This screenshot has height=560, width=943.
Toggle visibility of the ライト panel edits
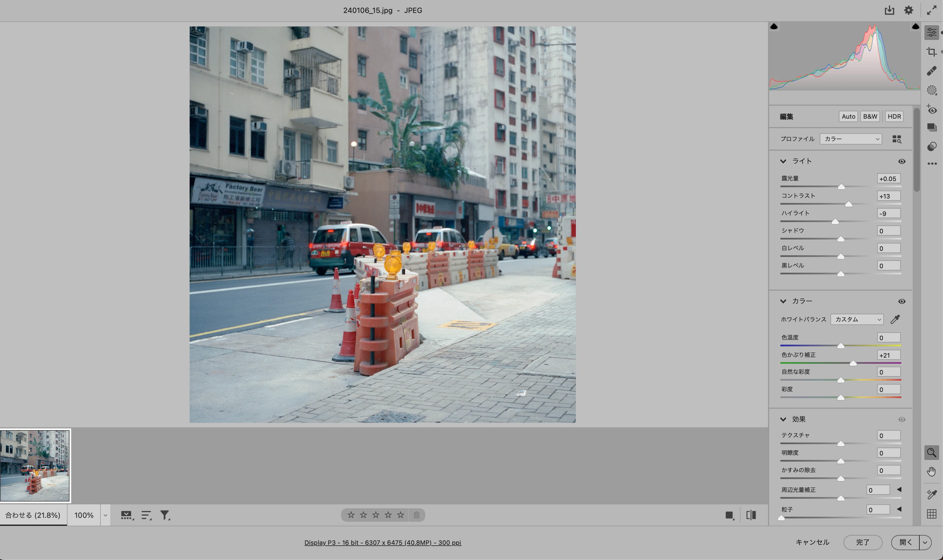point(901,161)
